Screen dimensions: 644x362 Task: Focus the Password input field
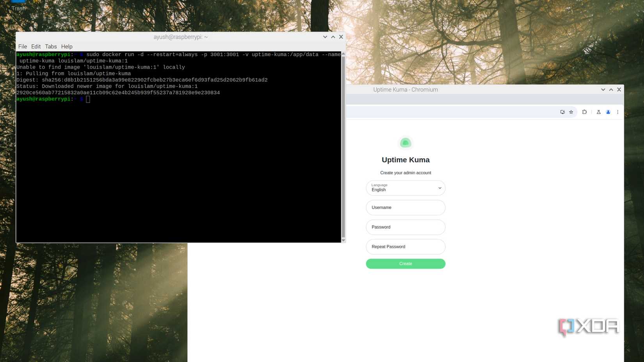coord(406,227)
